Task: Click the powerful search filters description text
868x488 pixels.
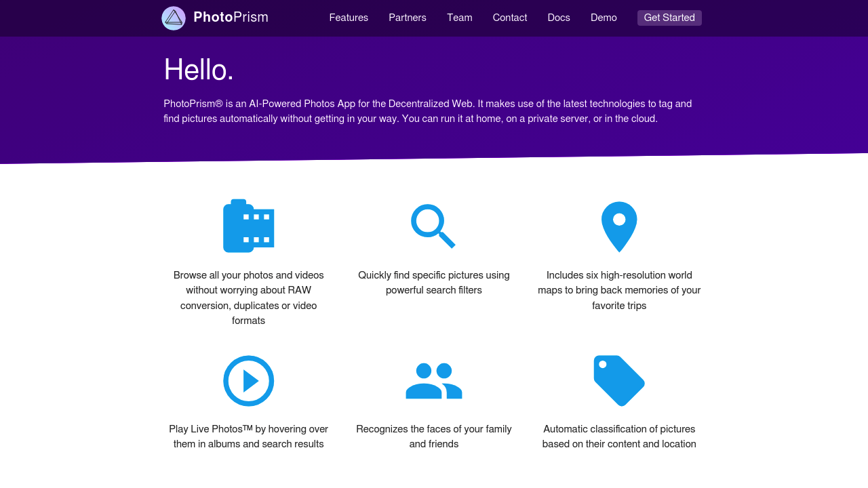Action: click(434, 283)
